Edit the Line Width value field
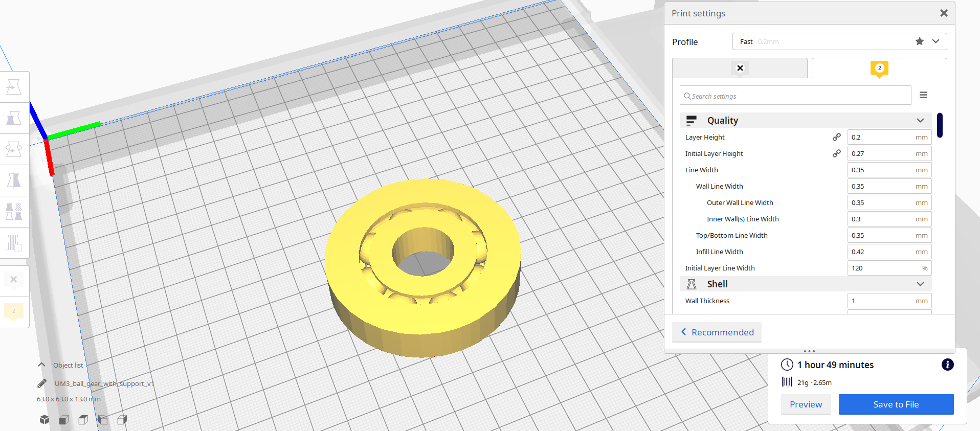 (889, 170)
